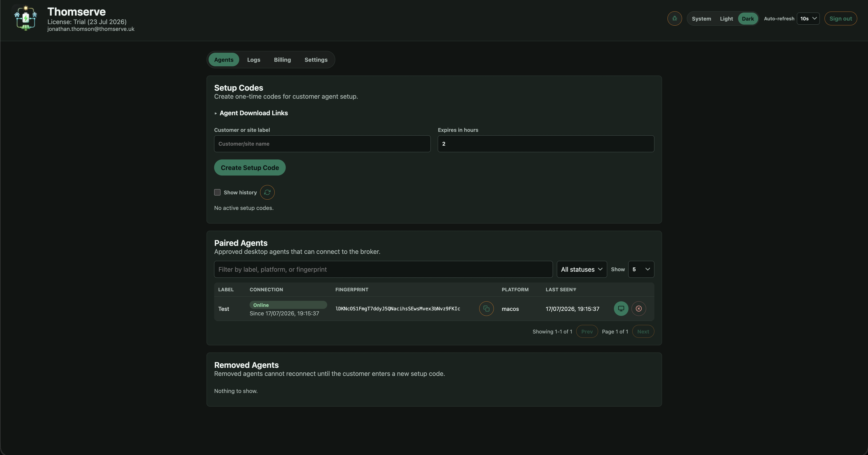The image size is (868, 455).
Task: Click the jonathan.thomson@thomserve.uk email text
Action: 91,29
